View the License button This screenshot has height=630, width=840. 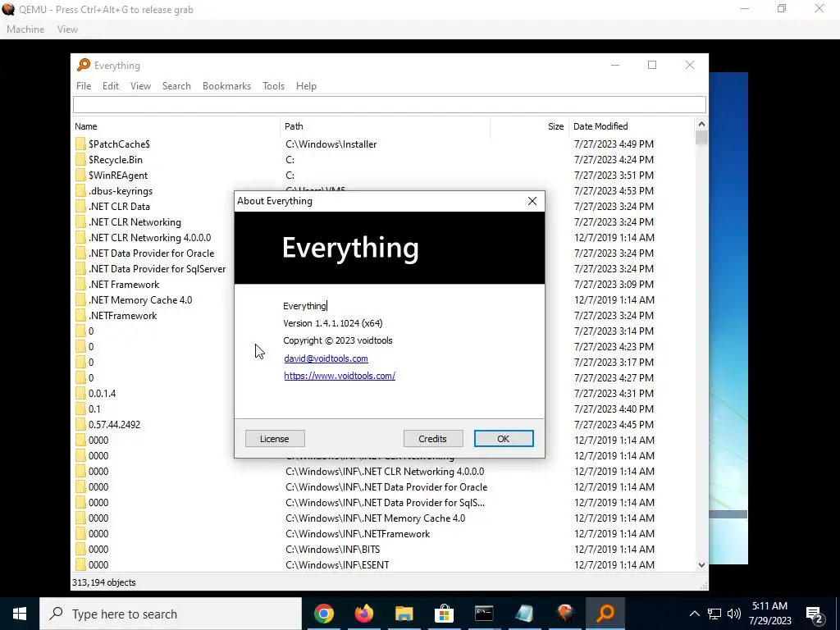[275, 439]
